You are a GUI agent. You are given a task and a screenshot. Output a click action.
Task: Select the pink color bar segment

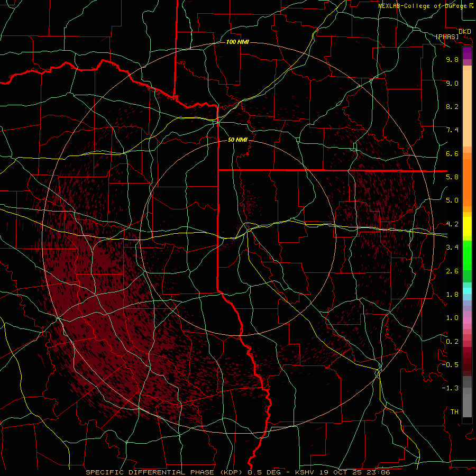467,321
